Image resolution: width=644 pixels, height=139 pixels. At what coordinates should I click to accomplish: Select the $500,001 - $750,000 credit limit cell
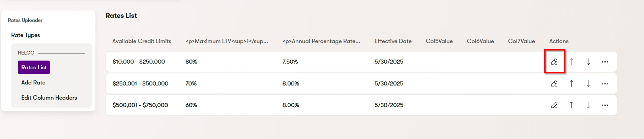(140, 105)
